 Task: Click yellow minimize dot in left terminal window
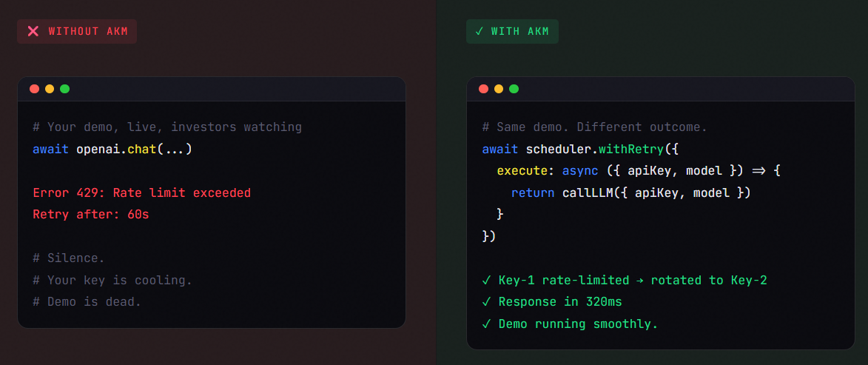click(x=50, y=89)
